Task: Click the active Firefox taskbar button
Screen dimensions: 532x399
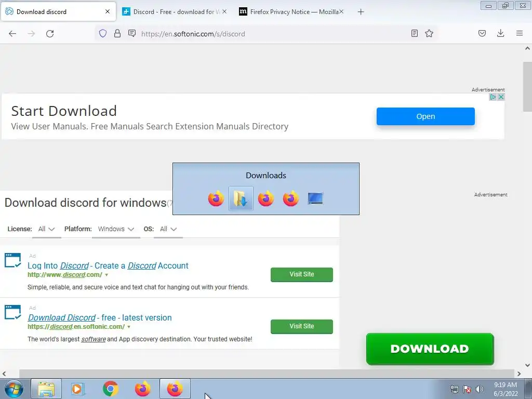Action: (175, 389)
